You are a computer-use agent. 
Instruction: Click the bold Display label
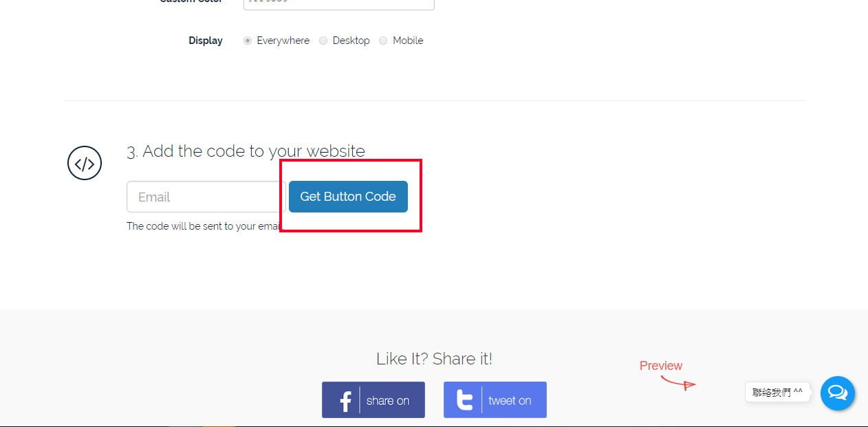click(206, 41)
